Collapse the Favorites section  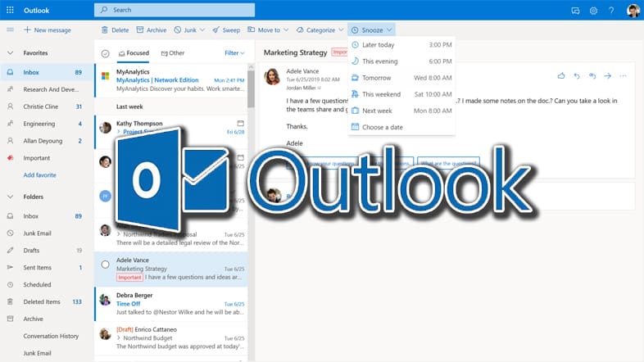click(11, 53)
